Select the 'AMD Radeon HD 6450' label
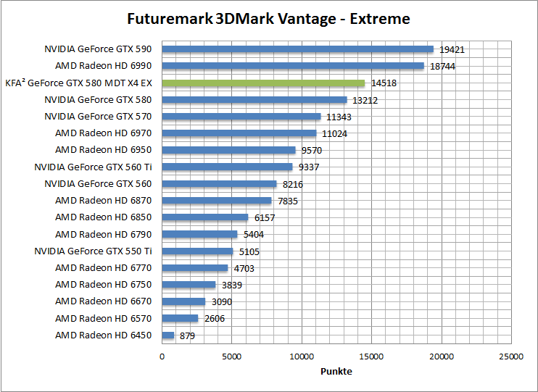Screen dimensions: 538x392 point(103,335)
